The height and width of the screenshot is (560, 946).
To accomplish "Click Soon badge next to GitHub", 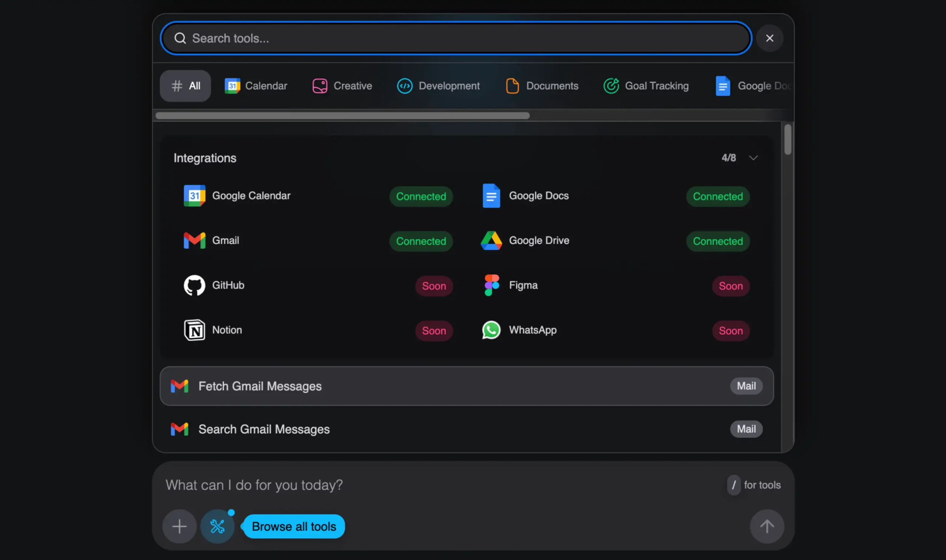I will [434, 286].
